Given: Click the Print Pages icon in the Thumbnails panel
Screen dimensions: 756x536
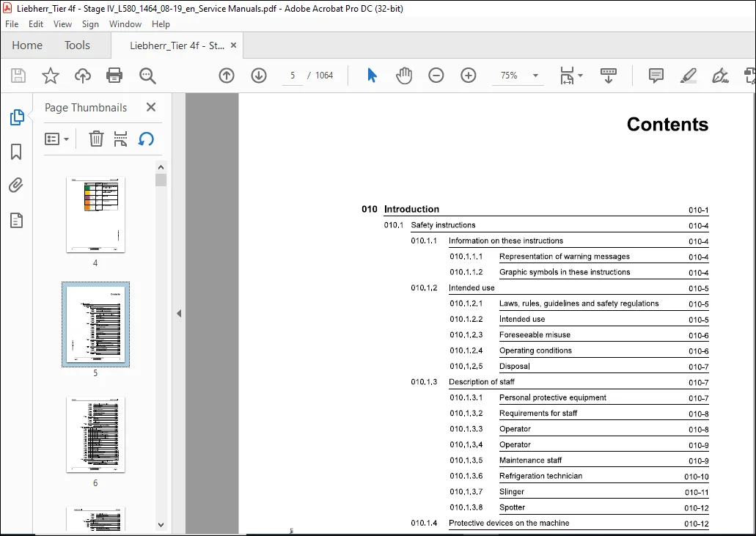Looking at the screenshot, I should tap(120, 139).
